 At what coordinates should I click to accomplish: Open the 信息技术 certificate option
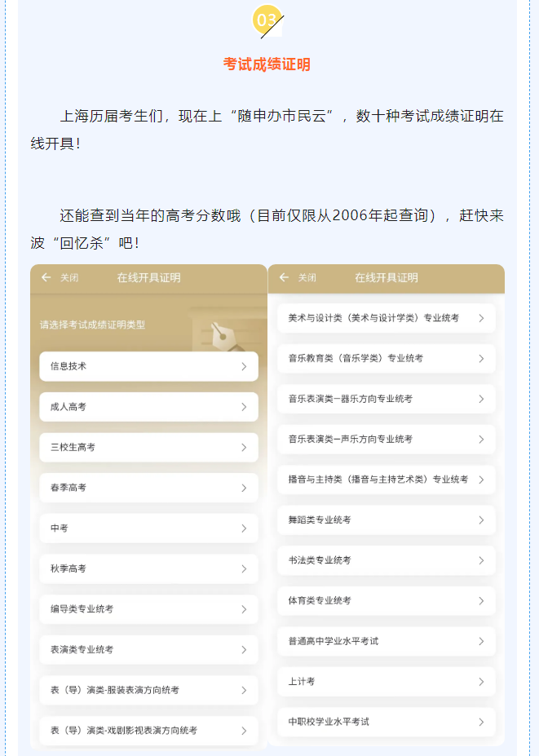click(148, 366)
